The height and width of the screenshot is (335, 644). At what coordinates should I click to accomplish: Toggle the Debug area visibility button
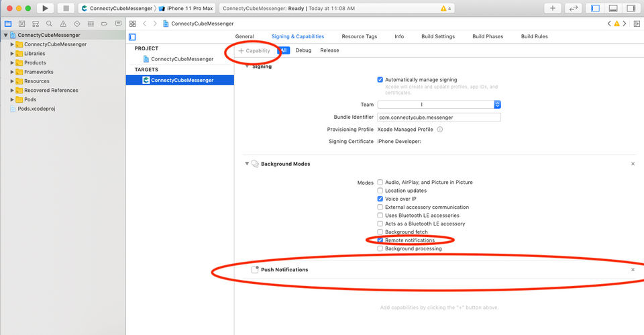(613, 8)
